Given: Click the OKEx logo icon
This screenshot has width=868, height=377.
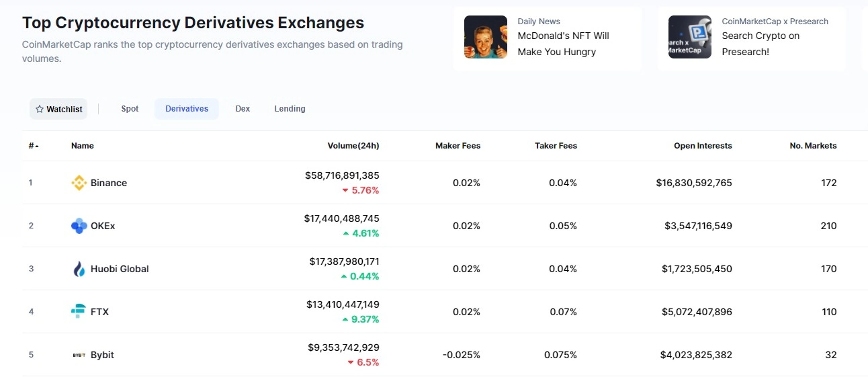Looking at the screenshot, I should tap(79, 226).
